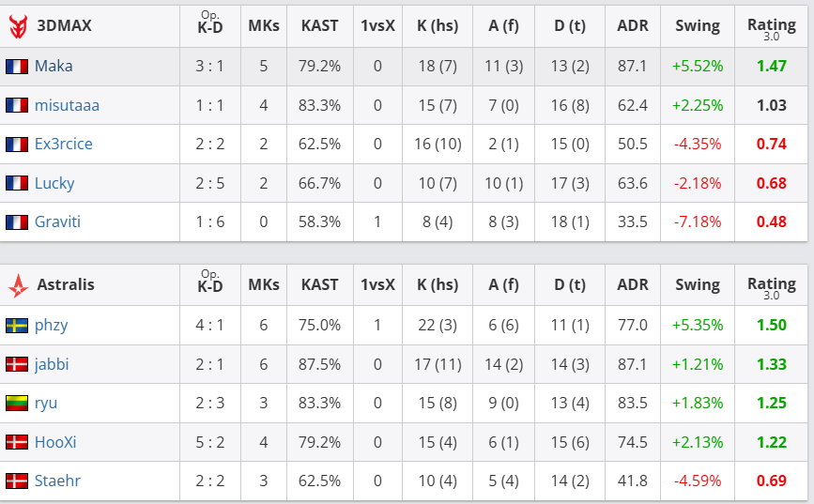View Lucky's player profile
The image size is (814, 504).
pyautogui.click(x=54, y=183)
